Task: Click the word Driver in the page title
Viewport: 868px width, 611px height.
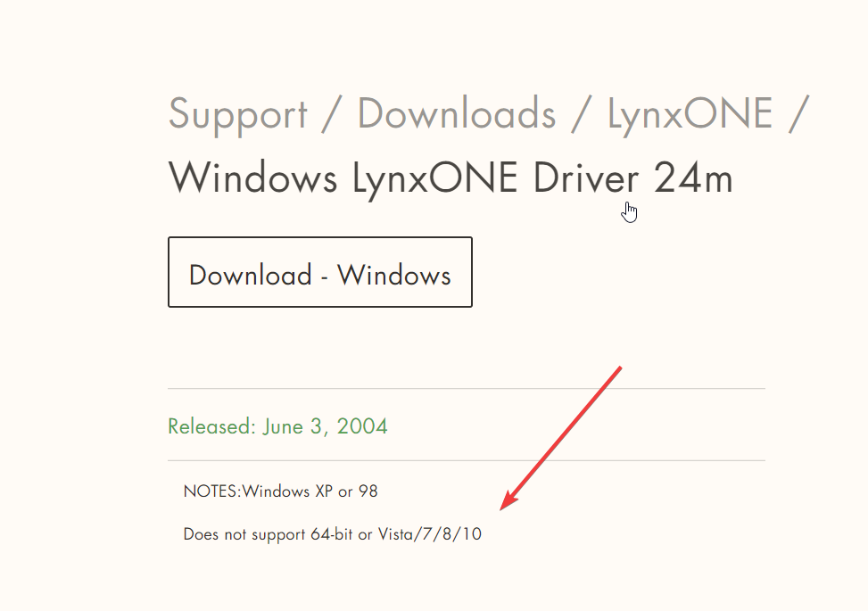Action: [x=586, y=178]
